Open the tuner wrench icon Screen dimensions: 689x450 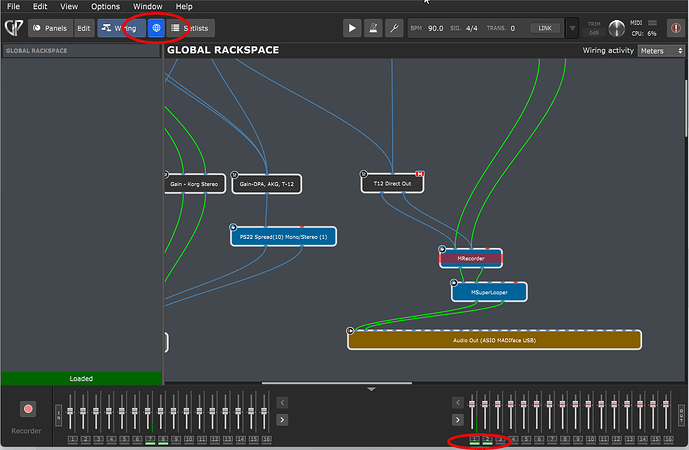tap(394, 28)
